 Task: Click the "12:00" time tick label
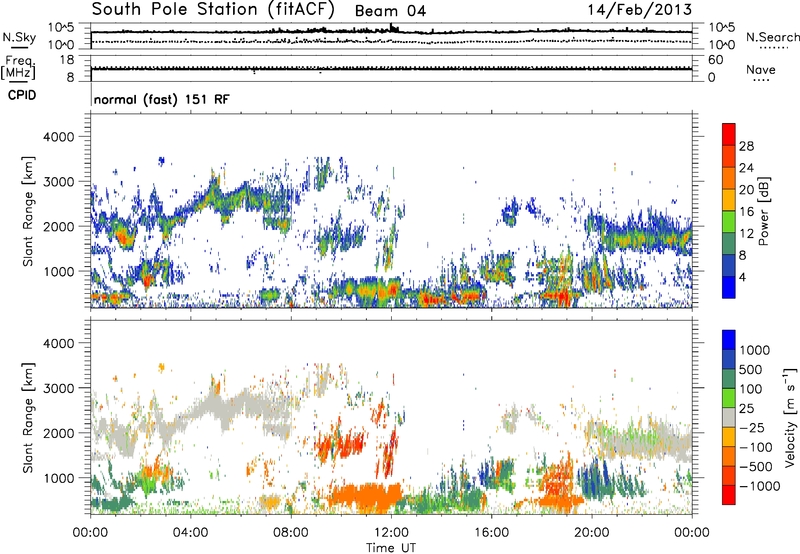pyautogui.click(x=391, y=533)
